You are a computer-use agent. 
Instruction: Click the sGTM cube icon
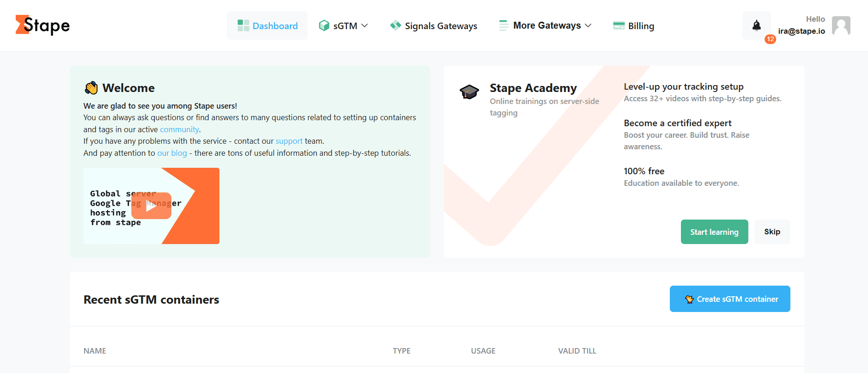pyautogui.click(x=324, y=25)
